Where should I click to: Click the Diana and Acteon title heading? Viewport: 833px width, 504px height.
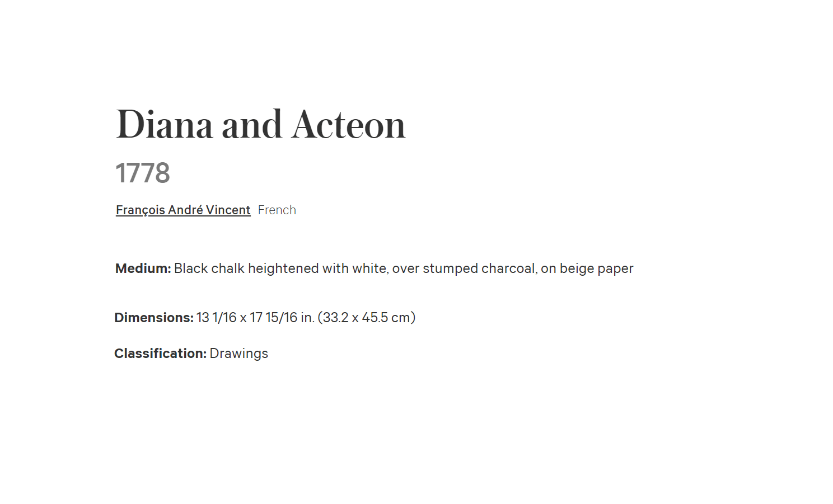261,124
